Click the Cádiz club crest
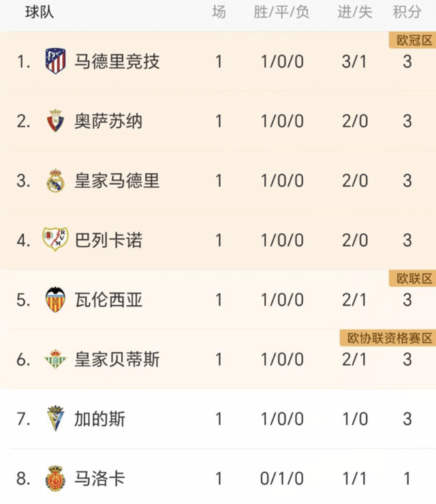Screen dimensions: 436x504 55,418
